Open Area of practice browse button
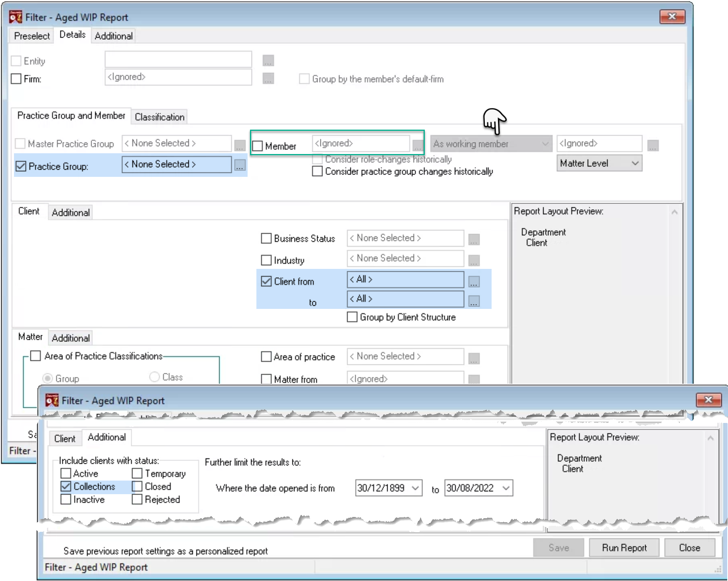The image size is (728, 581). point(474,359)
